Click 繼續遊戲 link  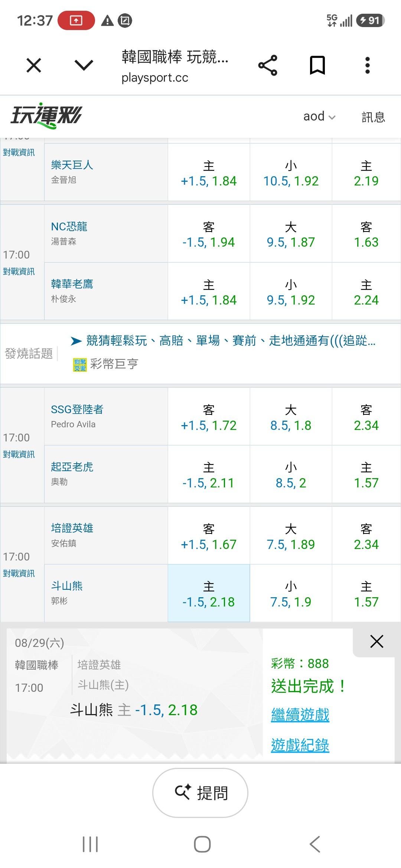300,714
